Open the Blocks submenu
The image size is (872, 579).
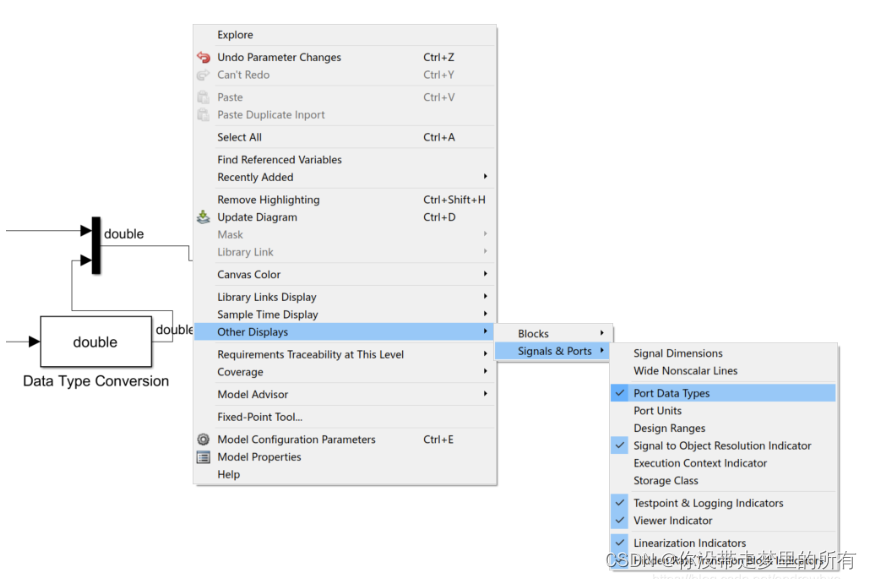click(554, 334)
